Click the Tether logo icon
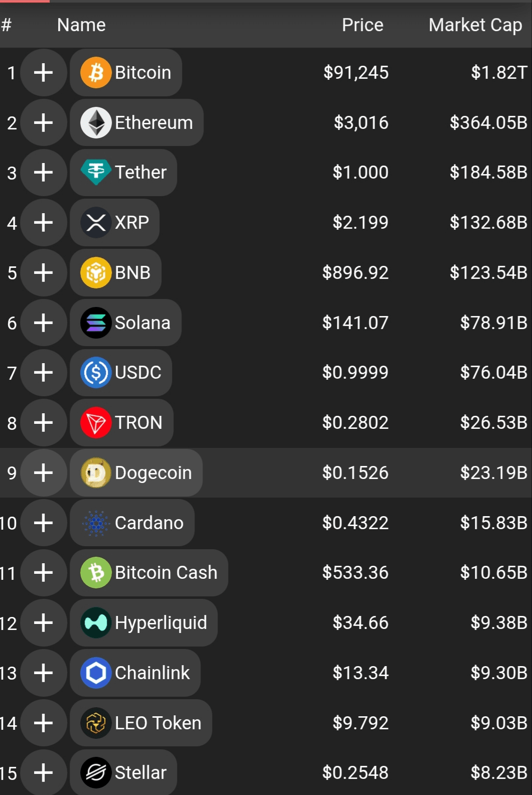Image resolution: width=532 pixels, height=795 pixels. [96, 173]
